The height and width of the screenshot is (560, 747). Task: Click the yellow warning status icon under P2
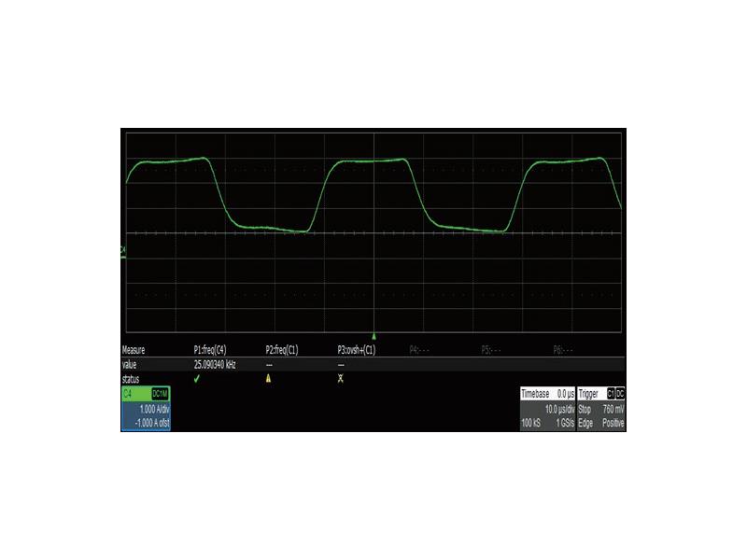(269, 379)
